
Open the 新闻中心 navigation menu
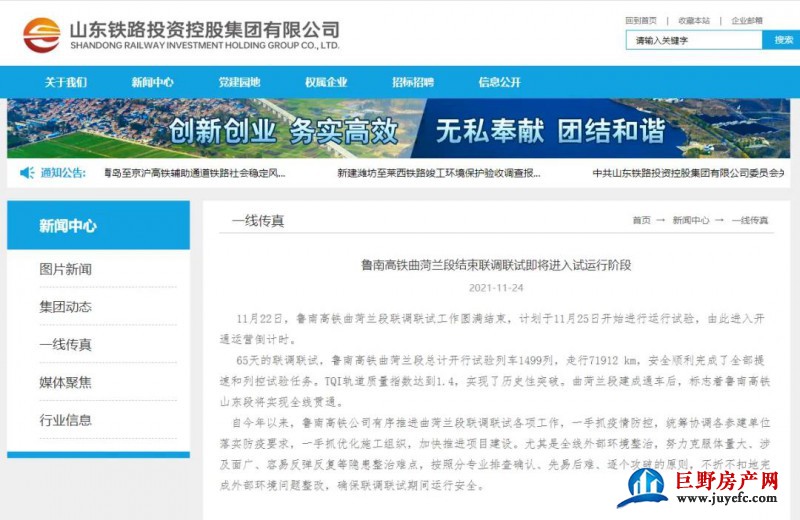click(153, 82)
